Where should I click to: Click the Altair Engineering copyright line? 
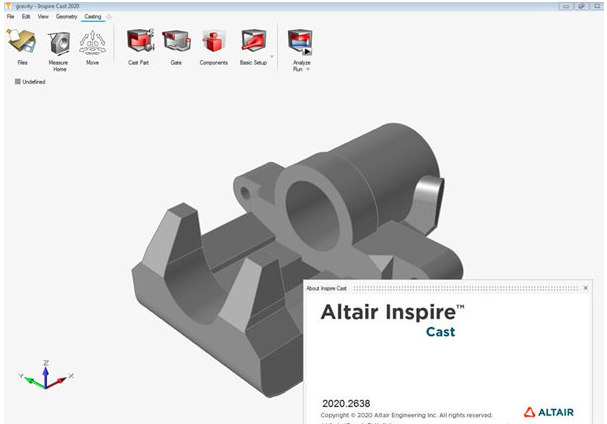pyautogui.click(x=406, y=415)
